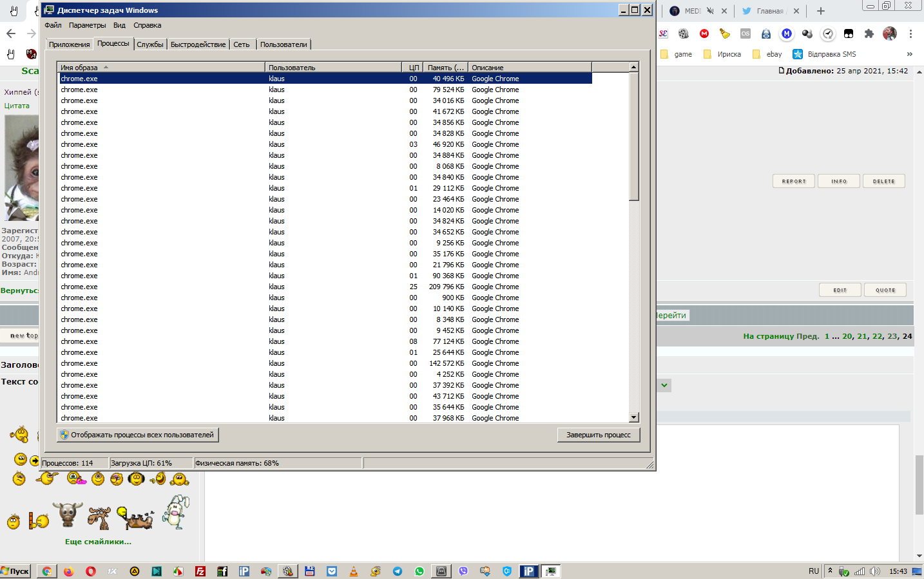Click the red MEGA extension icon
Screen dimensions: 924x579
[x=704, y=33]
